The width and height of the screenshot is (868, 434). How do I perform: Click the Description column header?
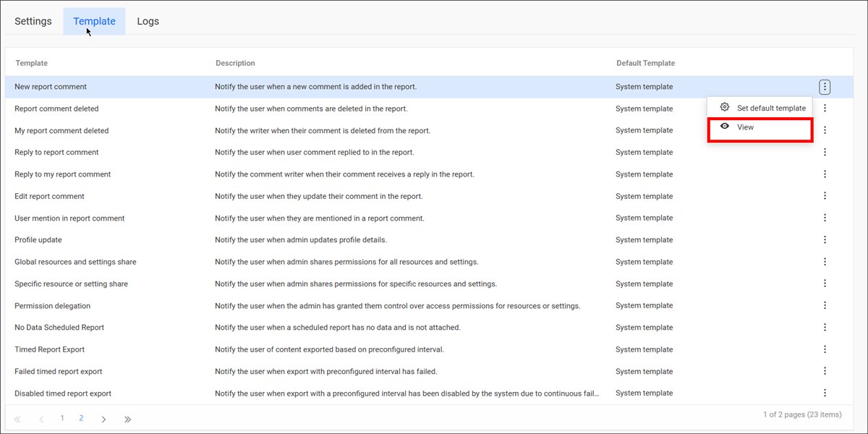coord(235,64)
